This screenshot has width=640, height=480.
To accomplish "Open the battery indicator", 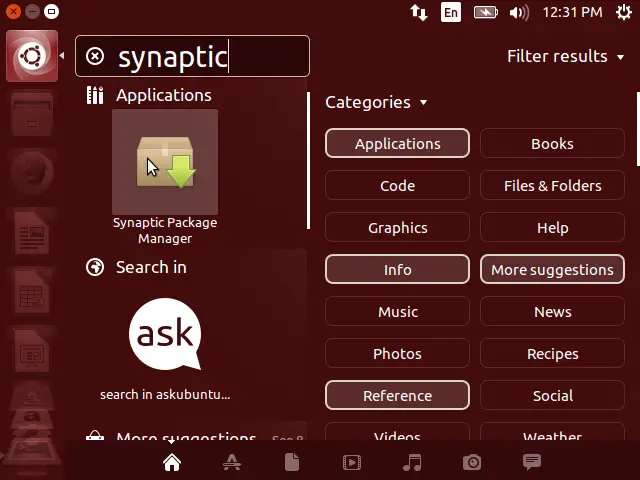I will point(485,12).
